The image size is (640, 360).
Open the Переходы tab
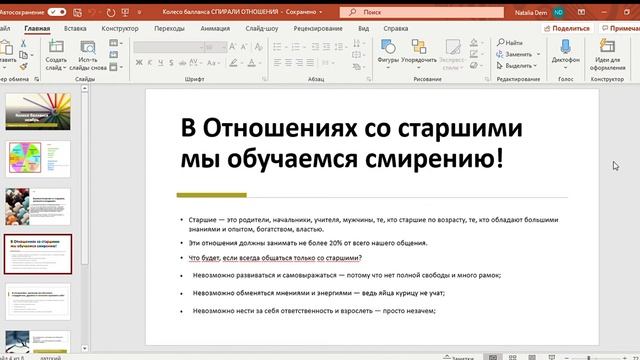tap(169, 29)
